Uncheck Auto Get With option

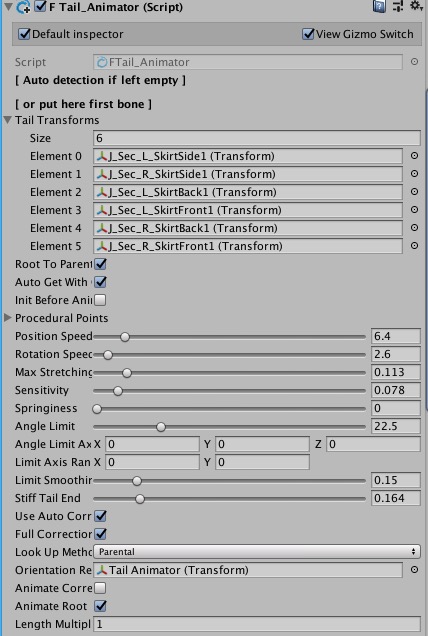[x=100, y=282]
